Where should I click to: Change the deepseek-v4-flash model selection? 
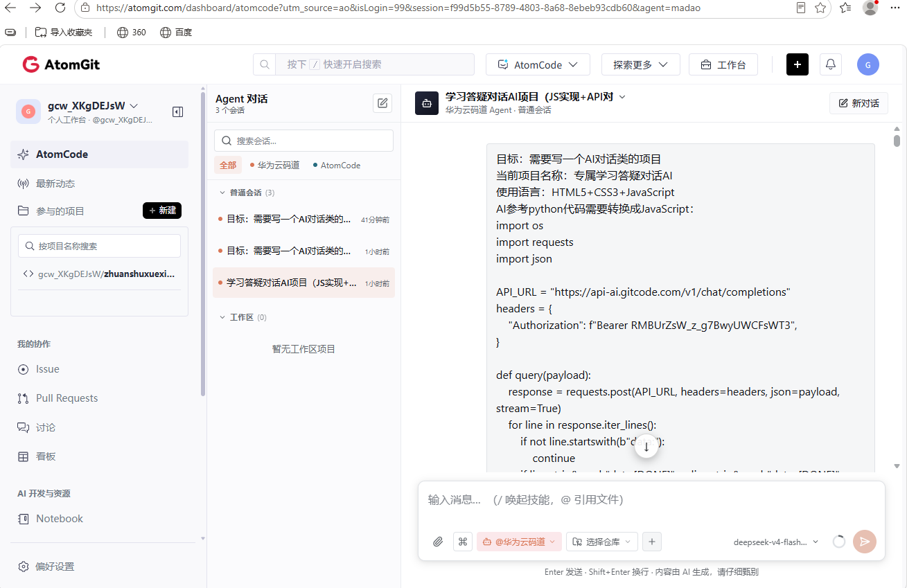(776, 542)
